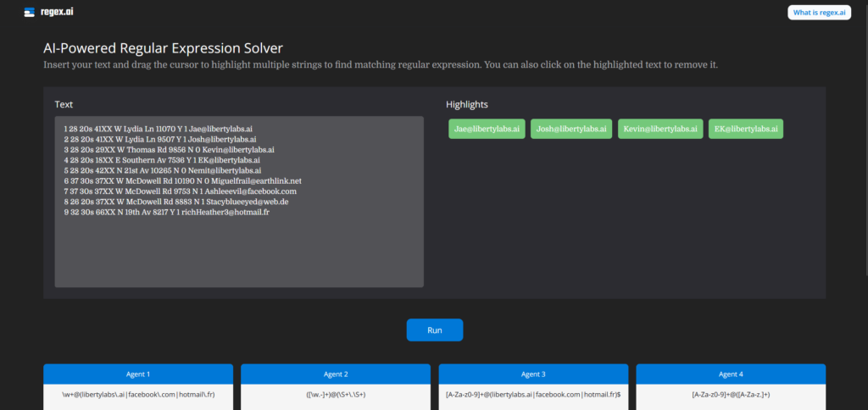Select the Agent 4 header
This screenshot has height=410, width=868.
coord(731,374)
